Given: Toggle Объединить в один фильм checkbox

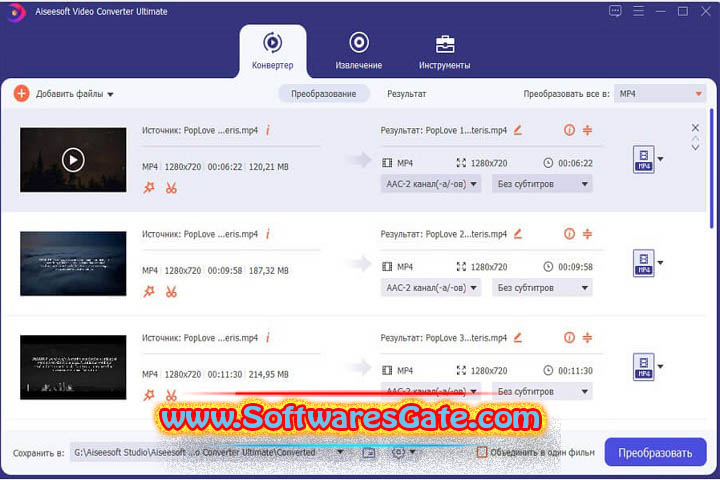Looking at the screenshot, I should tap(482, 452).
